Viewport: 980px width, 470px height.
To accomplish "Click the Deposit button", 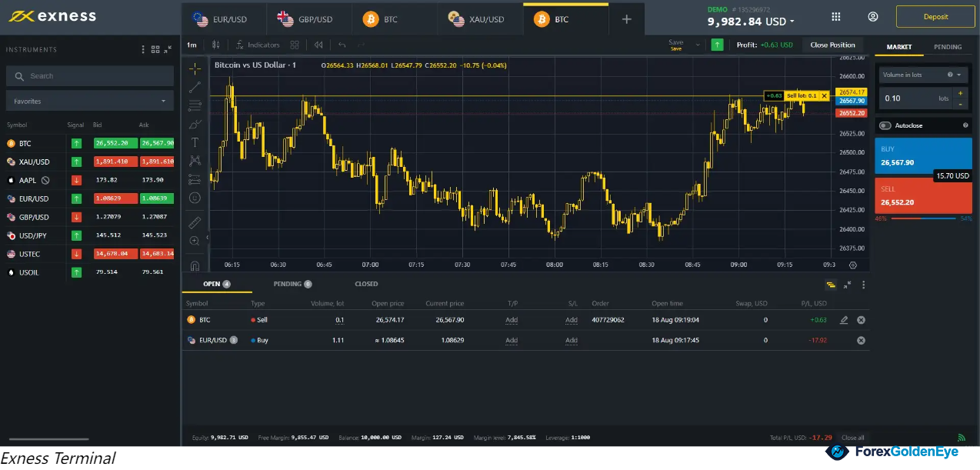I will (x=935, y=16).
